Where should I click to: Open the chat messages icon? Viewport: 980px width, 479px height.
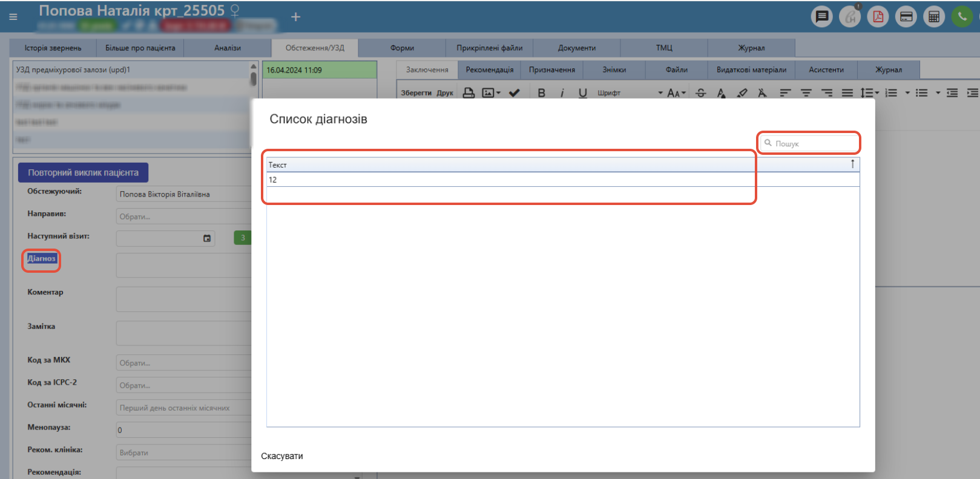[821, 16]
